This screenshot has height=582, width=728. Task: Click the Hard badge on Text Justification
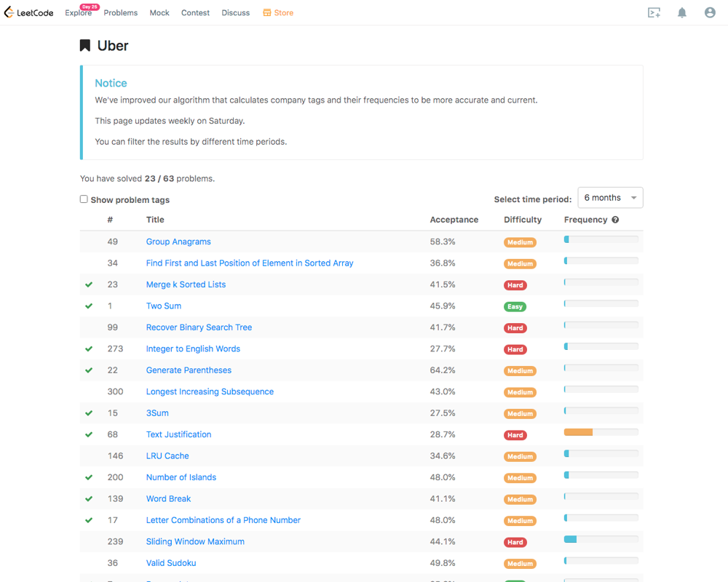pos(515,435)
